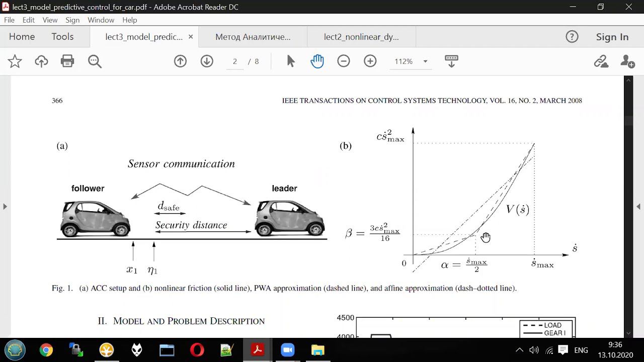
Task: Open the zoom percentage dropdown
Action: coord(425,61)
